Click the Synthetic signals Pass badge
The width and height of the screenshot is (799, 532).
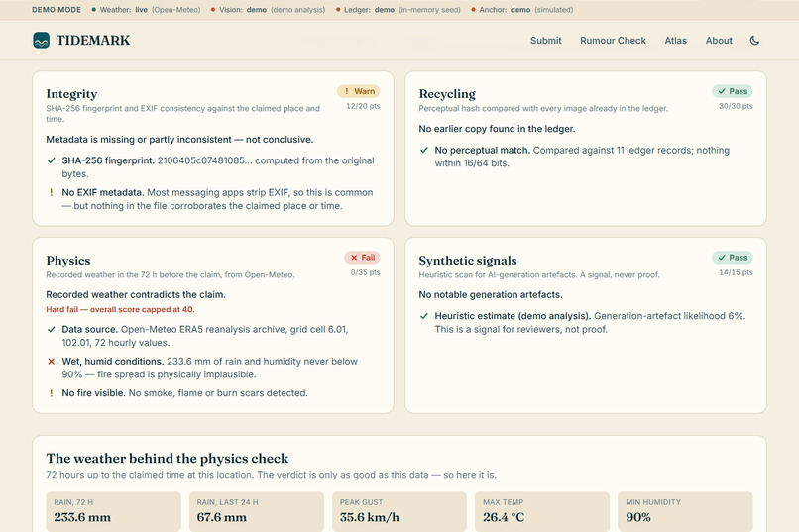(x=733, y=258)
